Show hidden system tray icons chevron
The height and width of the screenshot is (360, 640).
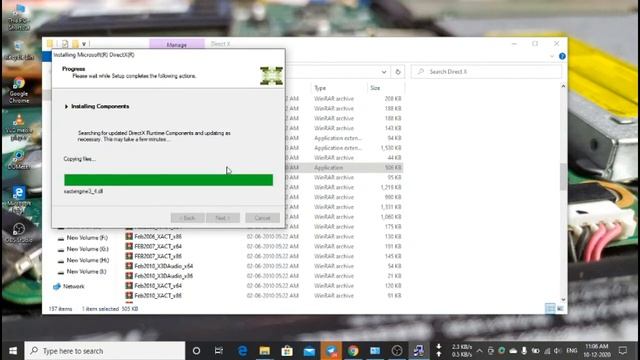coord(479,351)
